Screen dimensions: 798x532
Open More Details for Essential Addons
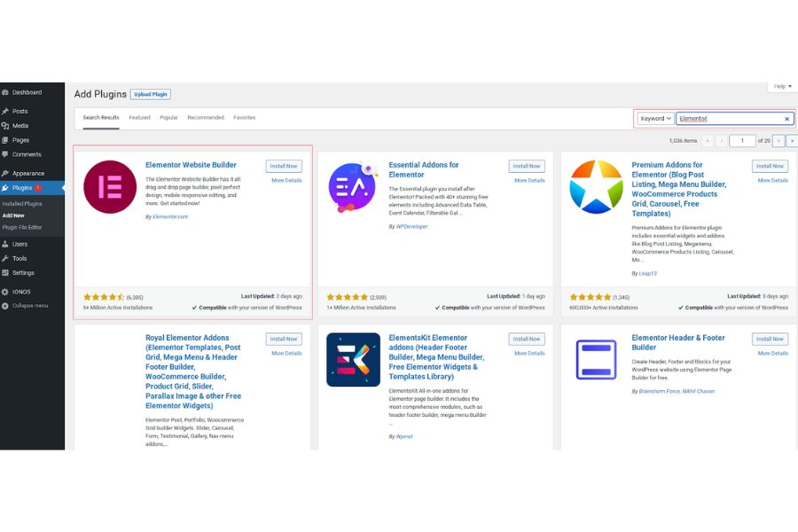(x=529, y=180)
